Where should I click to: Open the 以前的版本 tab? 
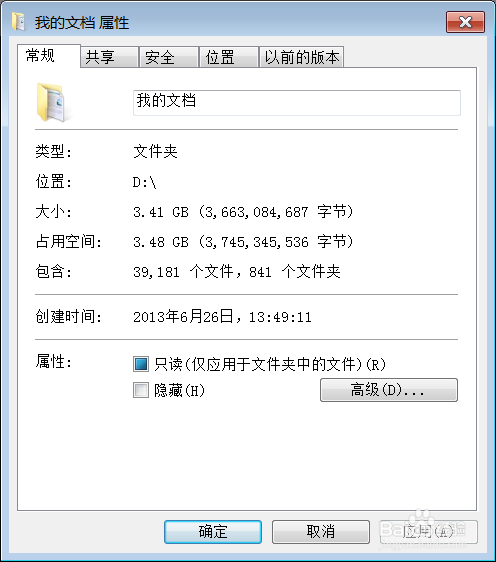(302, 57)
